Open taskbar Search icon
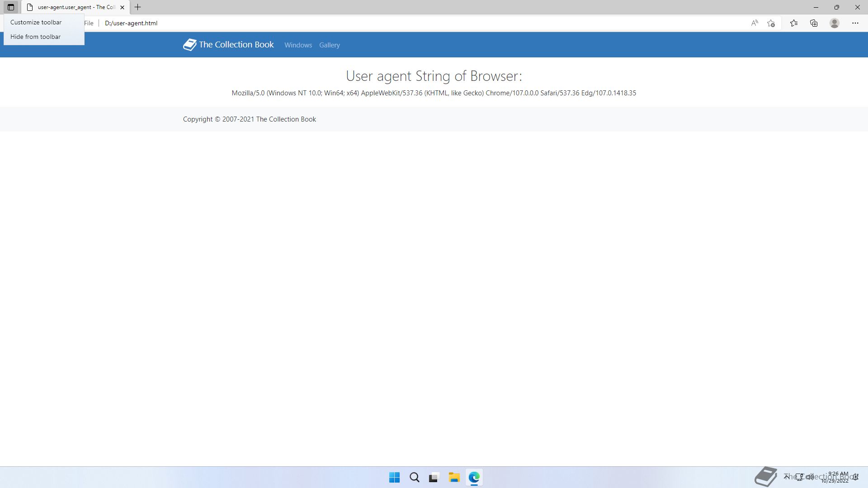 (414, 478)
